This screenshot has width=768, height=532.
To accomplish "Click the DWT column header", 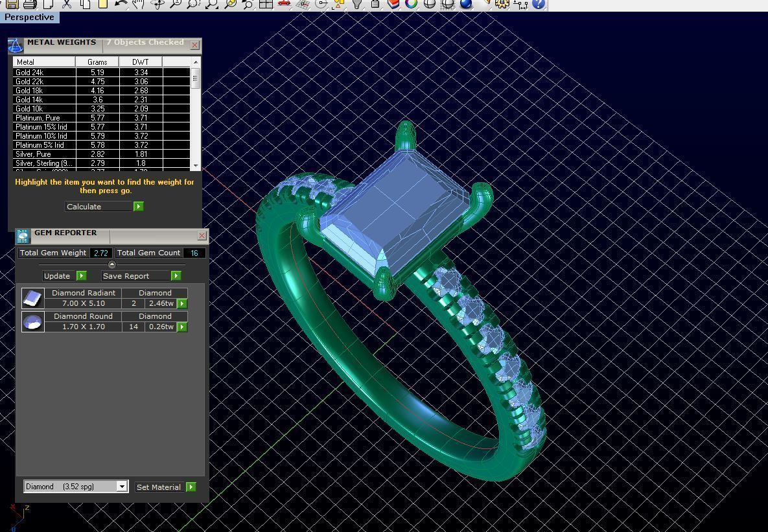I will coord(140,62).
